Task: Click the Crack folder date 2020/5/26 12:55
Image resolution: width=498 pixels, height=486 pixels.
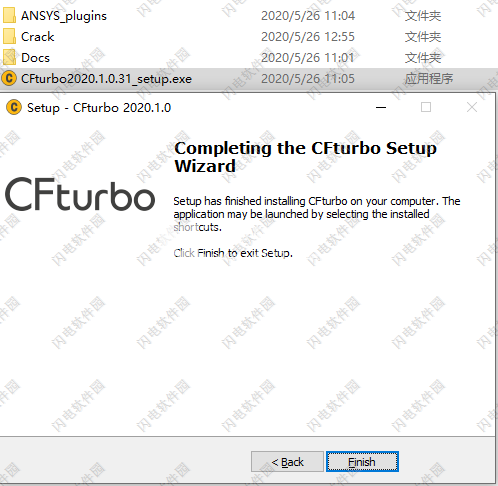Action: pos(308,37)
